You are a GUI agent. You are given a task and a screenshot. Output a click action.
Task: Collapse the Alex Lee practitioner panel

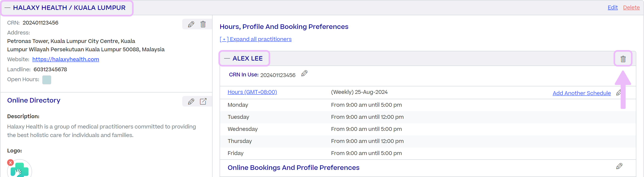(227, 58)
